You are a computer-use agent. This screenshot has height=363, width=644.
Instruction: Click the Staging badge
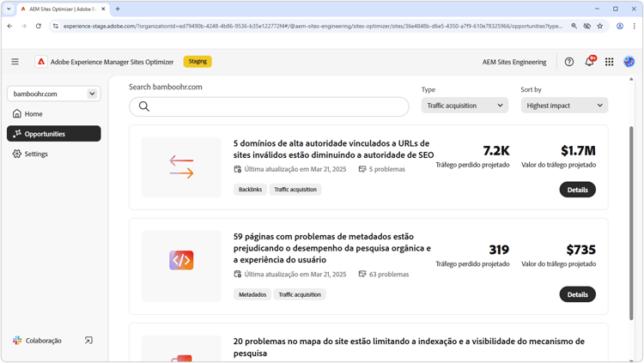pyautogui.click(x=197, y=61)
